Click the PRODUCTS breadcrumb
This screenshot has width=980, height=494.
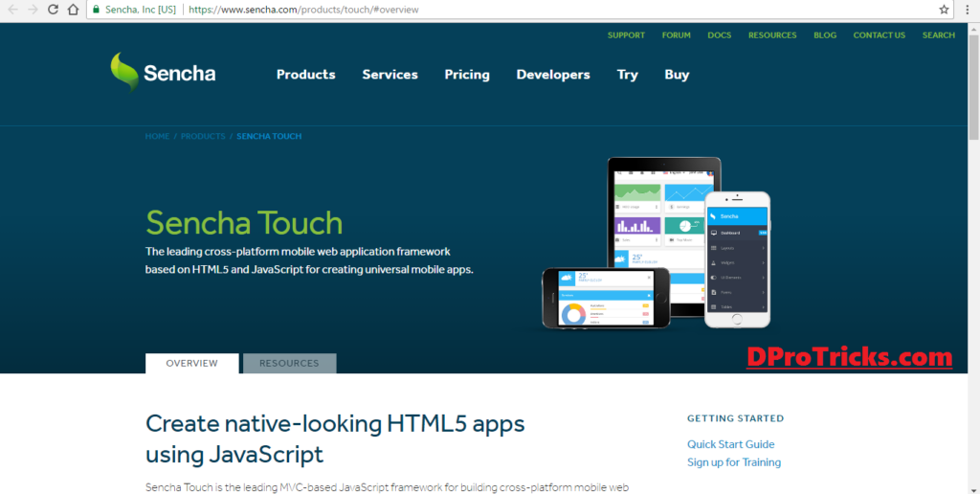pos(203,136)
